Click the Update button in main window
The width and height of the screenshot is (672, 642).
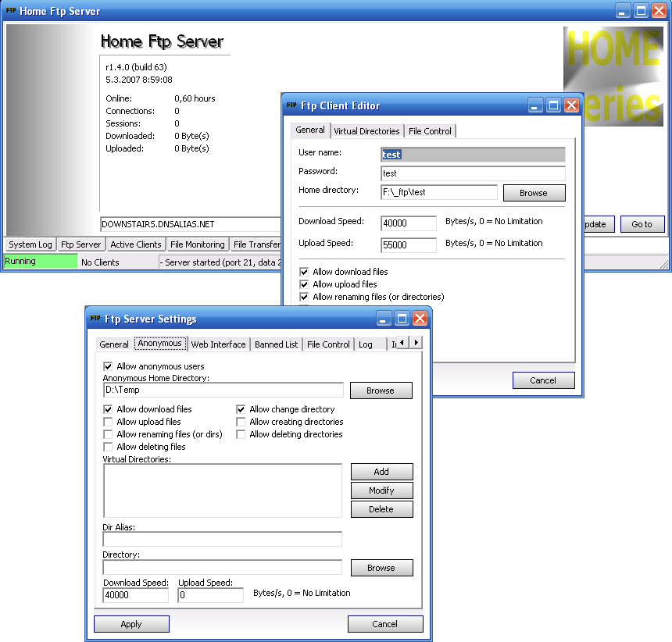tap(599, 224)
